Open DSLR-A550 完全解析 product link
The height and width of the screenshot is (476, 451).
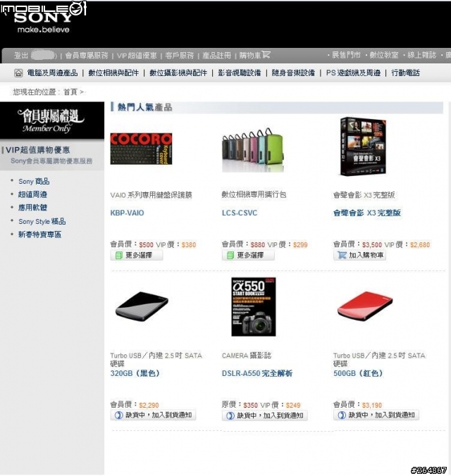point(257,373)
